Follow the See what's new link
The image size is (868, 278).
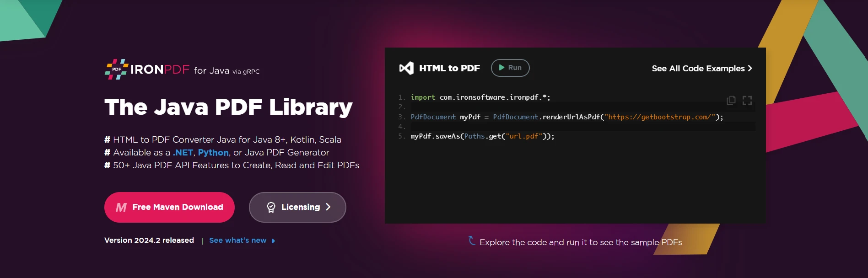[x=242, y=241]
